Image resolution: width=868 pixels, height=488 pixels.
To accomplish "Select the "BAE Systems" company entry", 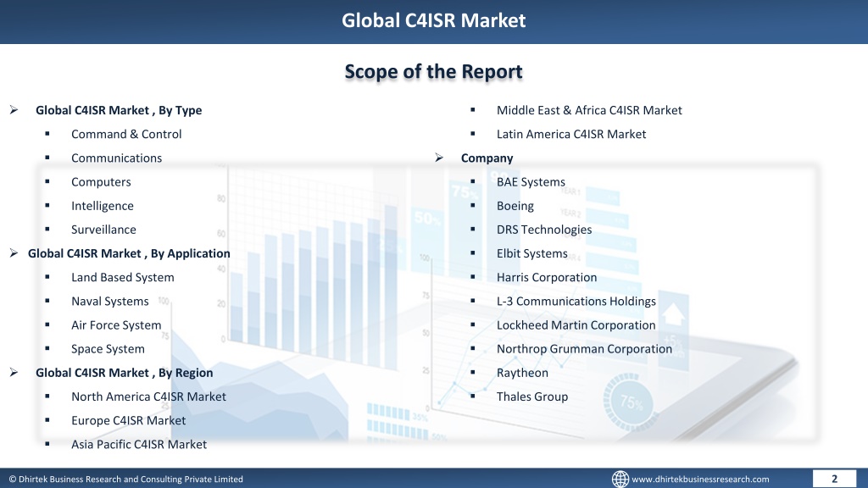I will click(x=531, y=182).
